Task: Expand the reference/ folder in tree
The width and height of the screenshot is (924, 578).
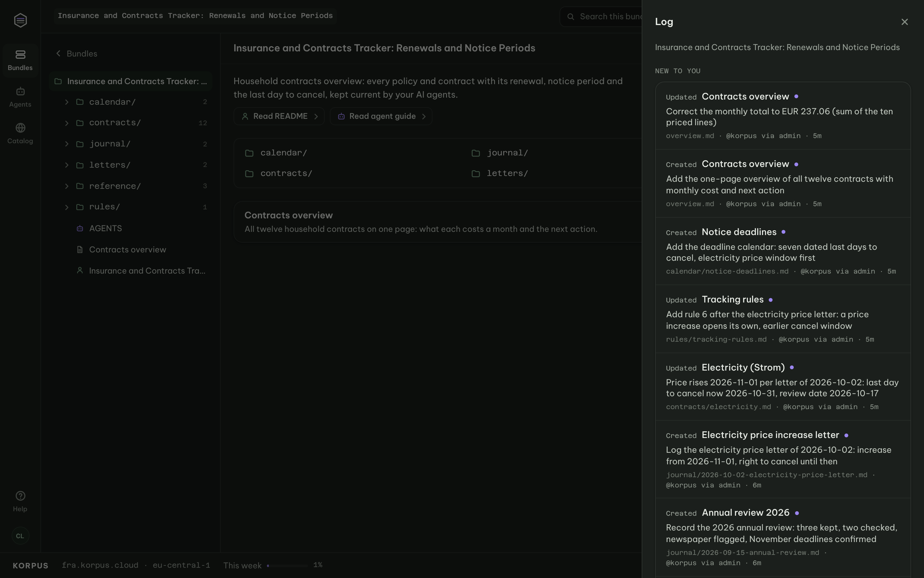Action: click(67, 186)
